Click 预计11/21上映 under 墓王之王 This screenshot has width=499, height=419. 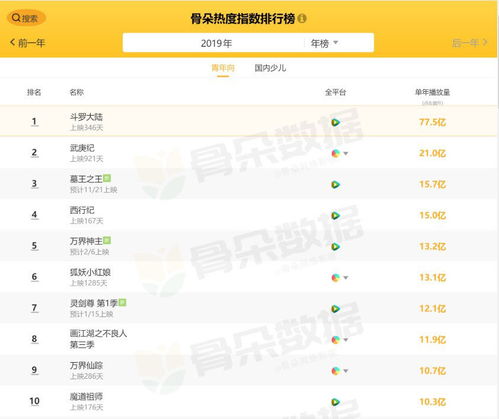coord(94,190)
